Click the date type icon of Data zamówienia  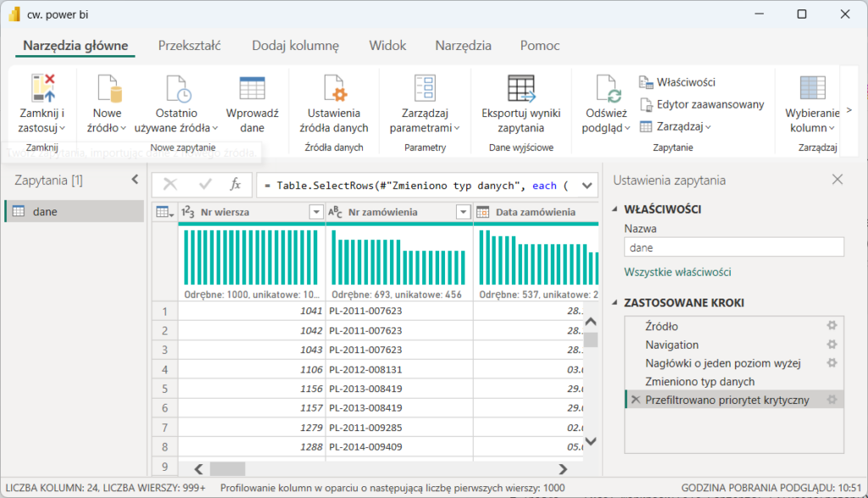482,212
